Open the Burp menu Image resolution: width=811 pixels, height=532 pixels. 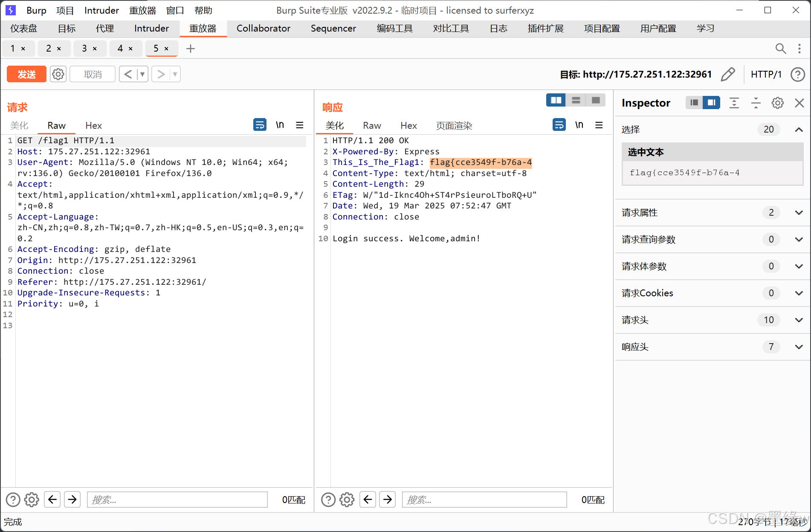[36, 10]
